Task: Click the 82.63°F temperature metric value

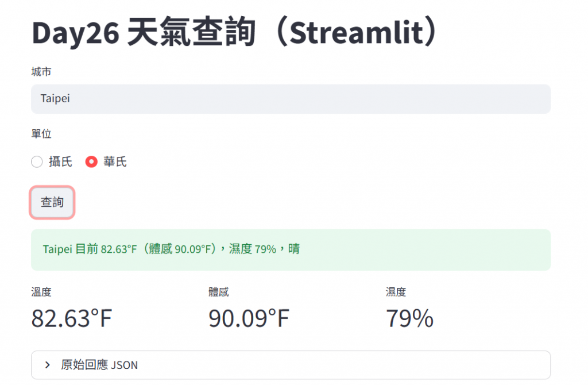Action: (x=72, y=318)
